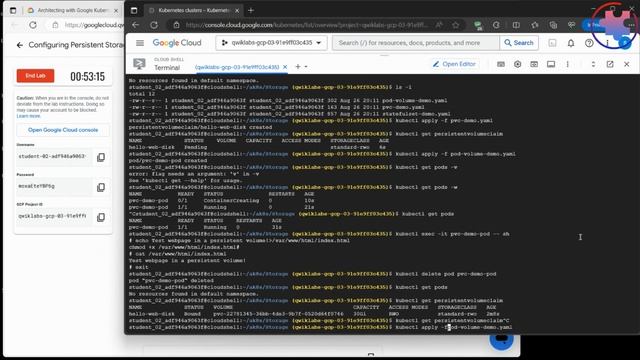
Task: Close the qwiklabs-gcp-03 terminal session tab
Action: tap(285, 67)
